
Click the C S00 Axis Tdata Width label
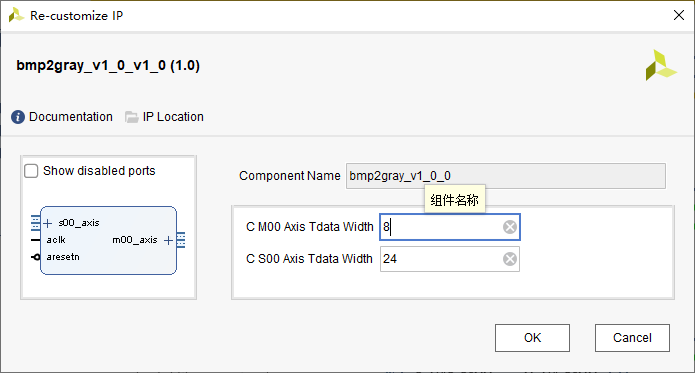(309, 259)
